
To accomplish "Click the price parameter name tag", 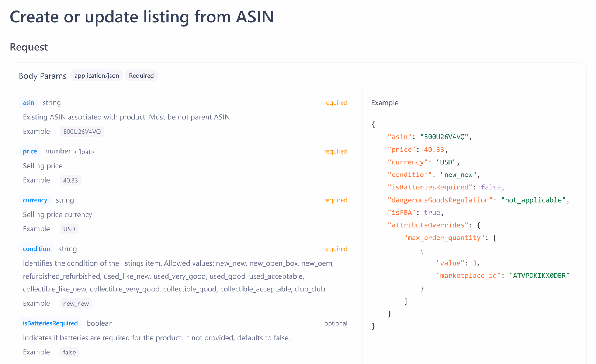I will click(x=30, y=151).
